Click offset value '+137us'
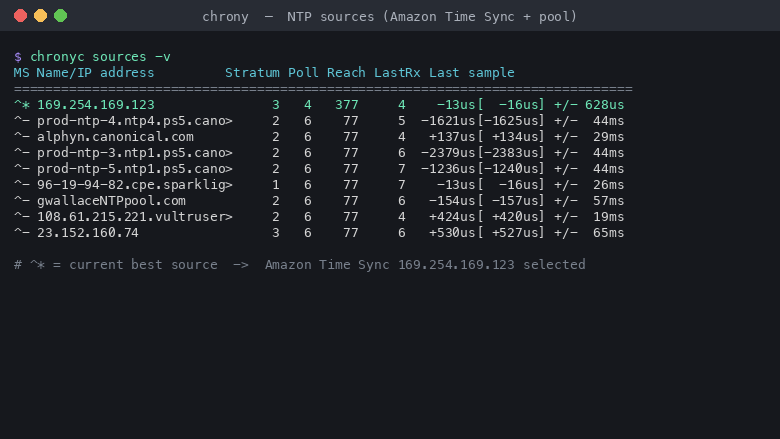Image resolution: width=780 pixels, height=439 pixels. (x=452, y=137)
